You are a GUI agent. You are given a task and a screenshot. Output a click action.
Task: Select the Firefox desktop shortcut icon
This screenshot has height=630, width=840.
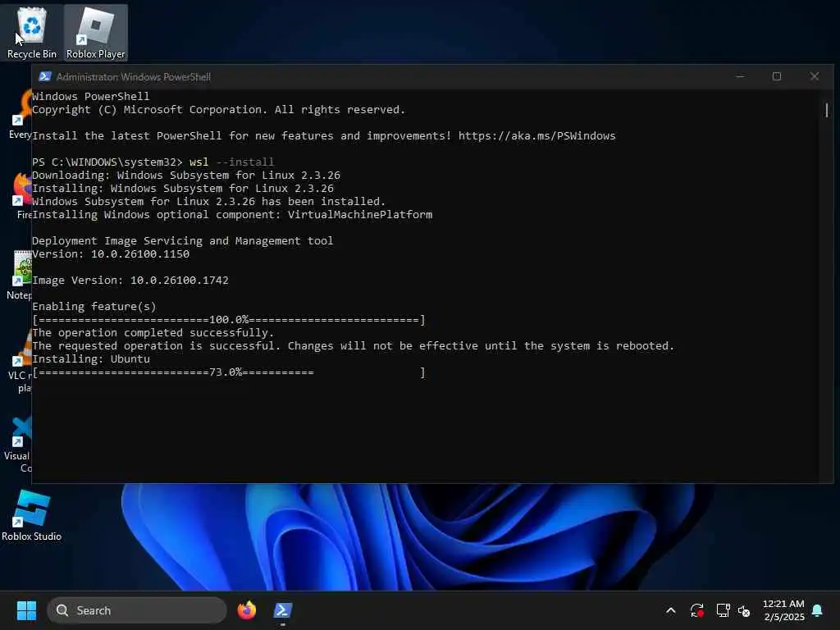(22, 195)
